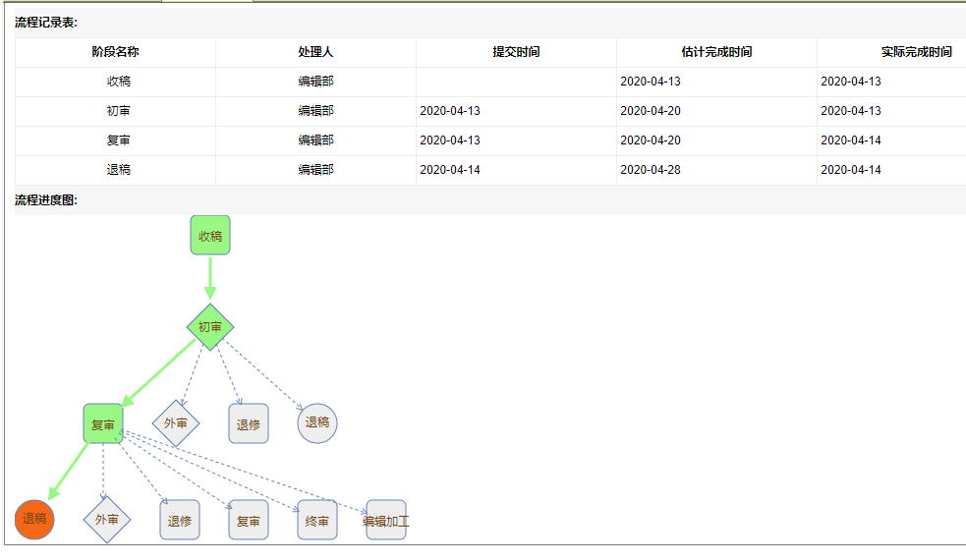Select the 收稿 row stage name cell

pyautogui.click(x=115, y=82)
